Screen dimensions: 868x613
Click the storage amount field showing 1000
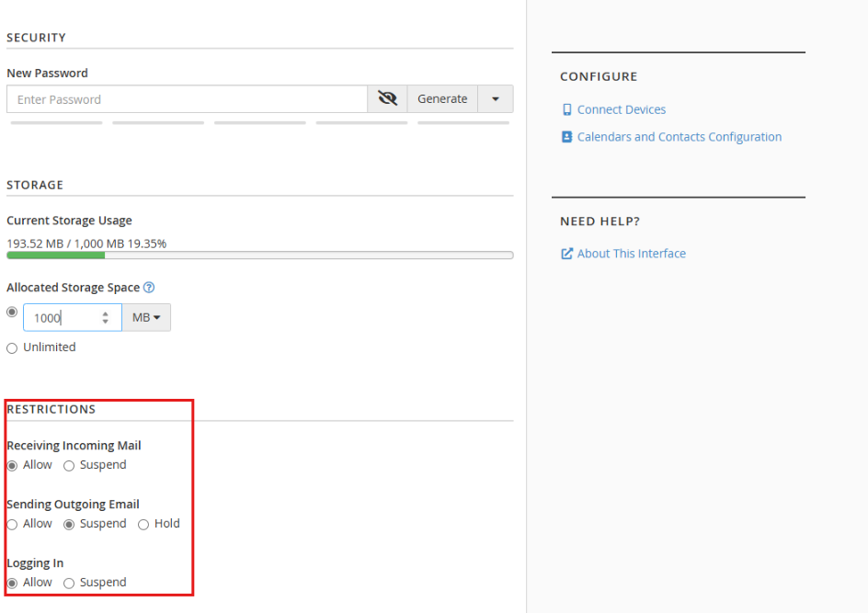(73, 318)
